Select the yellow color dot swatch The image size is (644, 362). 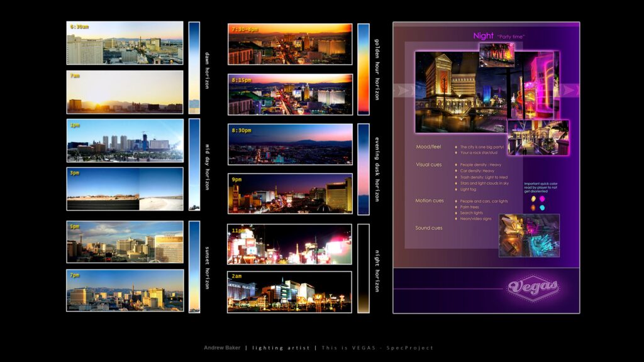pyautogui.click(x=533, y=199)
